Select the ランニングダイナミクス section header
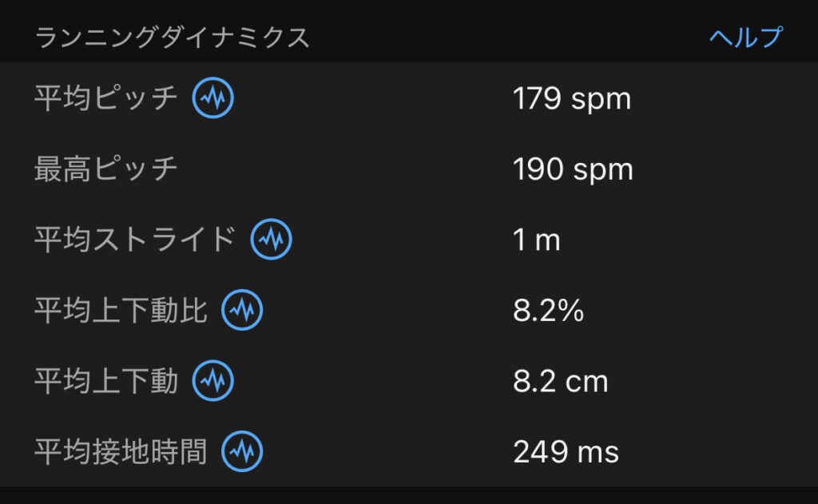Image resolution: width=818 pixels, height=504 pixels. pyautogui.click(x=172, y=38)
